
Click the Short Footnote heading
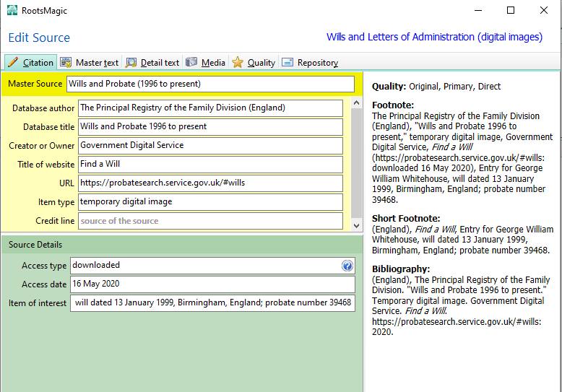[x=406, y=218]
